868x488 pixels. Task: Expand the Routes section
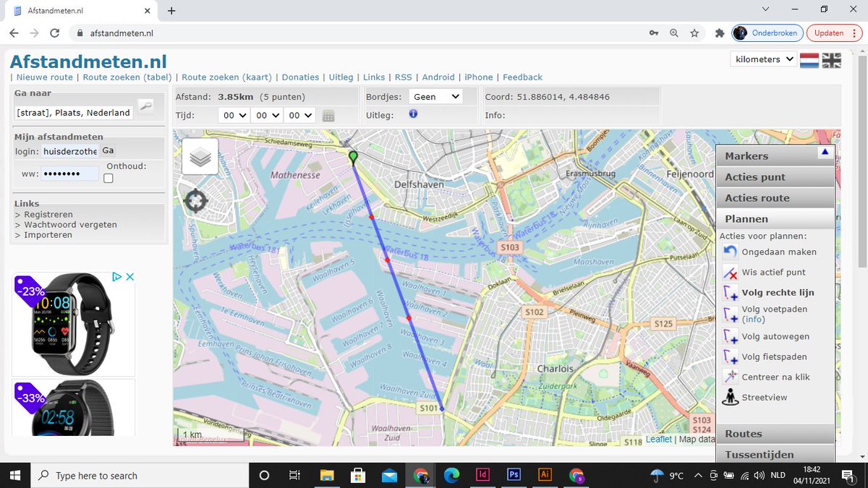pyautogui.click(x=775, y=434)
